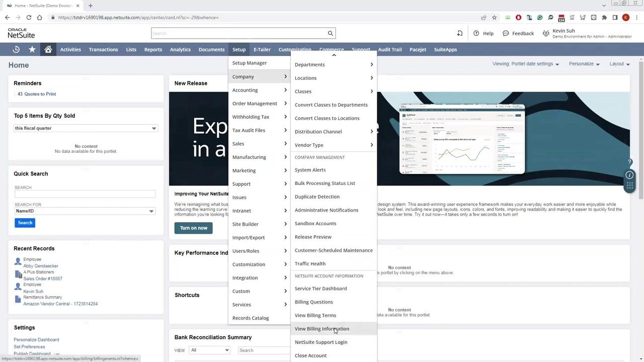Go back in the browser

coord(7,18)
